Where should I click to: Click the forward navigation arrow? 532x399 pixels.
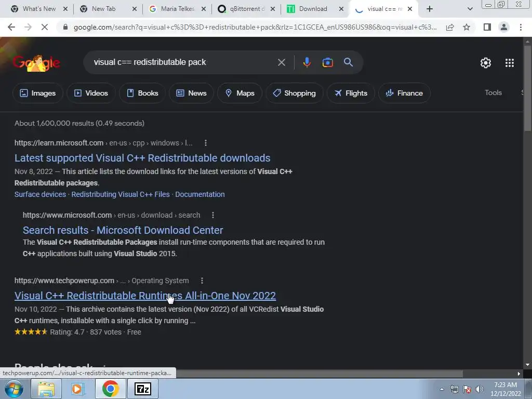point(28,27)
